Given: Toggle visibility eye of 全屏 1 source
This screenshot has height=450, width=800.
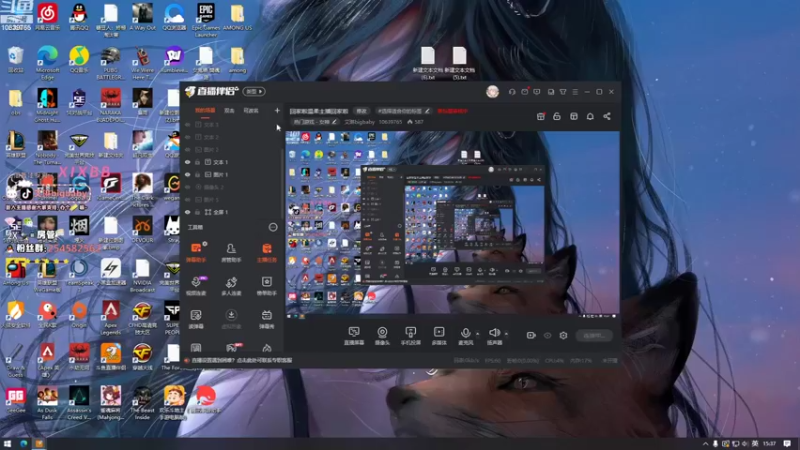Looking at the screenshot, I should tap(188, 212).
